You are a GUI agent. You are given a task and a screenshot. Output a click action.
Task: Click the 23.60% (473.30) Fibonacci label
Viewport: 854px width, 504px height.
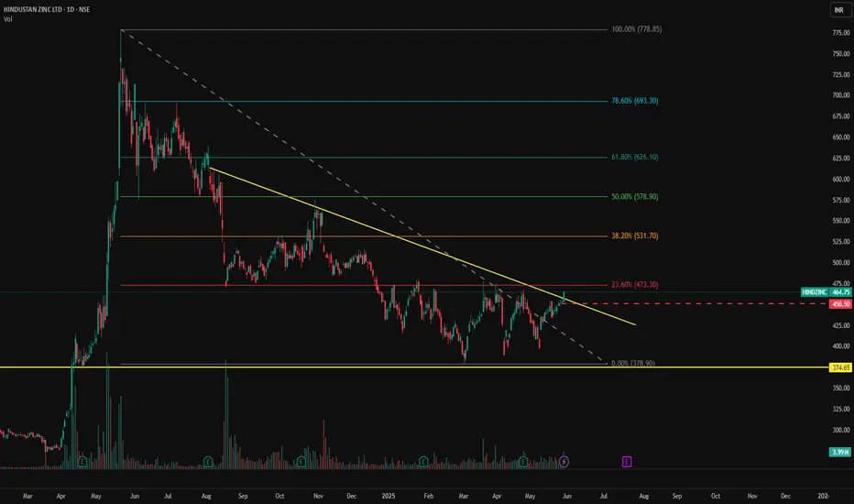pyautogui.click(x=634, y=285)
